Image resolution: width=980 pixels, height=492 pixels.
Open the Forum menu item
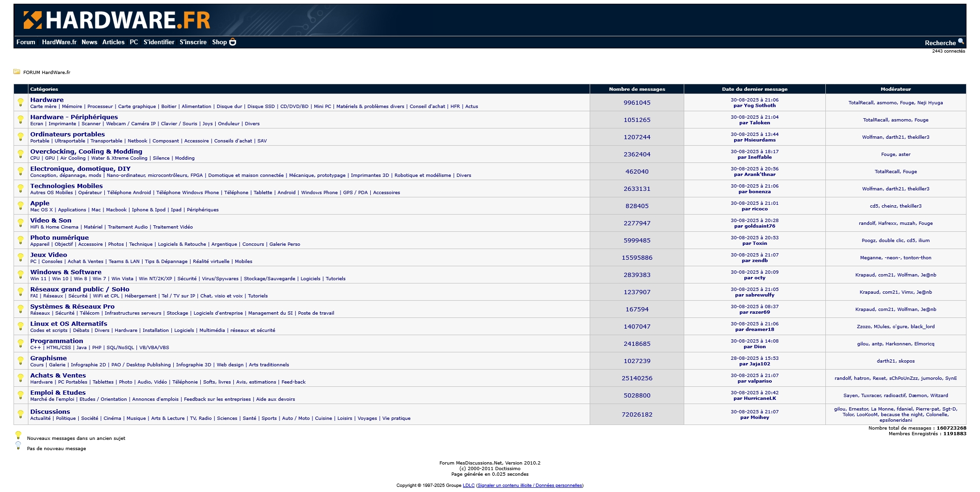pyautogui.click(x=26, y=42)
